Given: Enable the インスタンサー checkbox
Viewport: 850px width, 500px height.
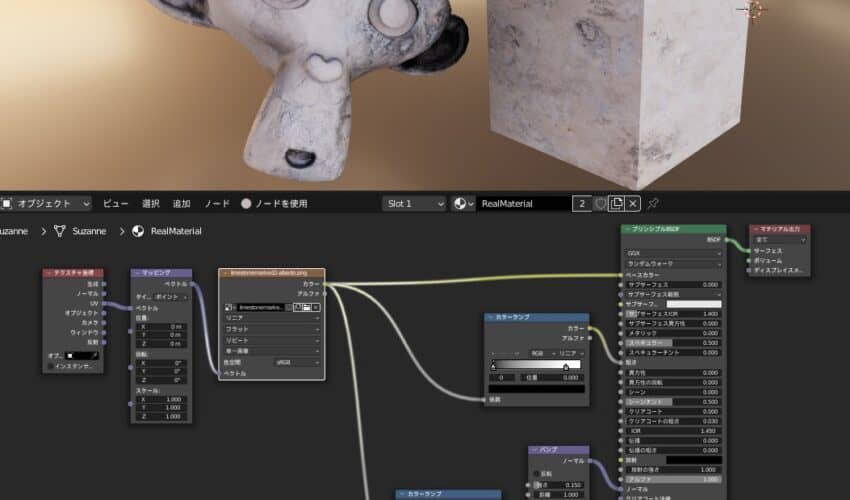Looking at the screenshot, I should (51, 366).
